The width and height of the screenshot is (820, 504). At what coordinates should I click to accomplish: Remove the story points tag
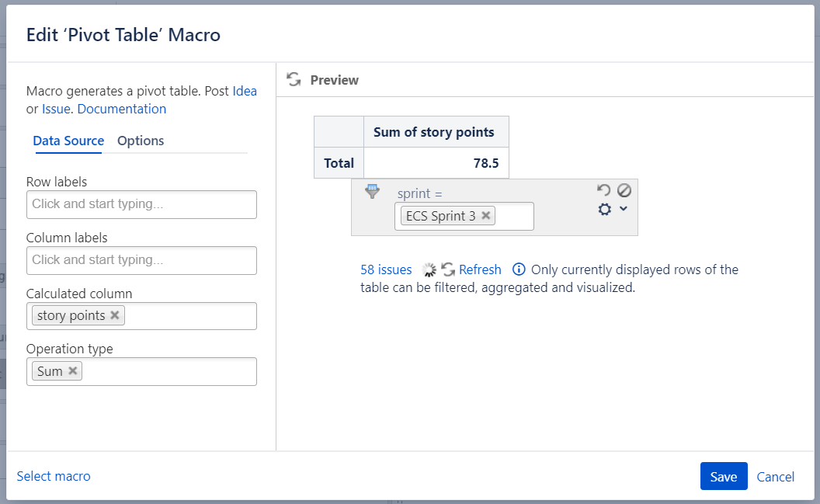115,315
